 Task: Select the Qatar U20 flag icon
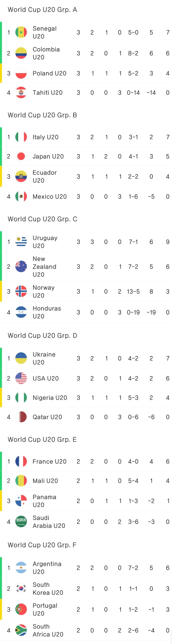[21, 417]
